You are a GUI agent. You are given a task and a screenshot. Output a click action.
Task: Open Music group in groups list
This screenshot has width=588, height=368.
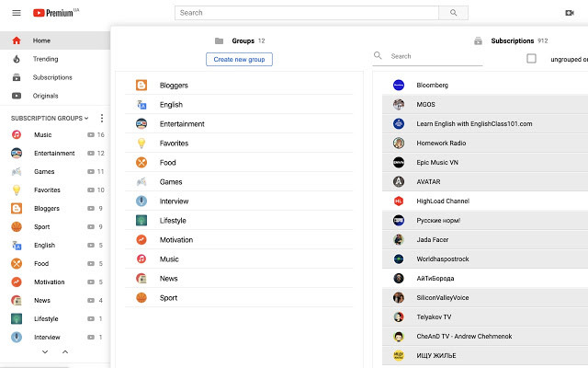[239, 259]
